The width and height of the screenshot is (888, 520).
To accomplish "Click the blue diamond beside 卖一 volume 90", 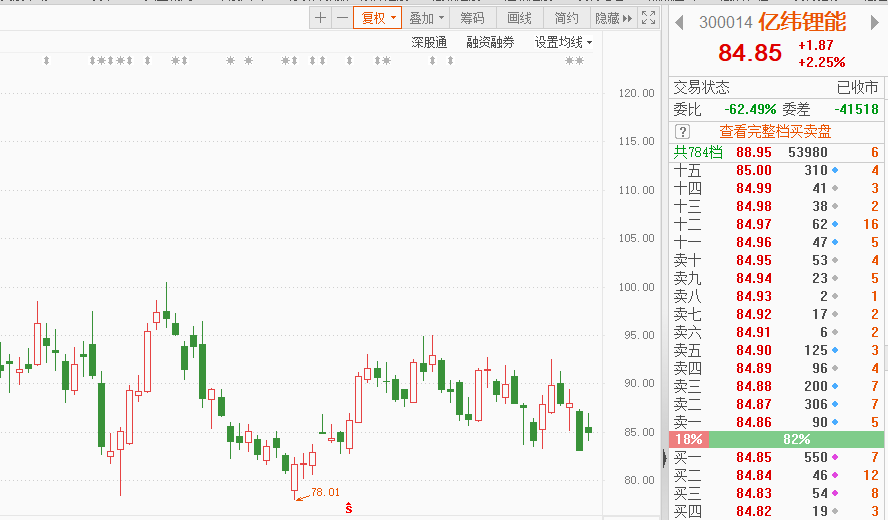I will click(x=835, y=423).
